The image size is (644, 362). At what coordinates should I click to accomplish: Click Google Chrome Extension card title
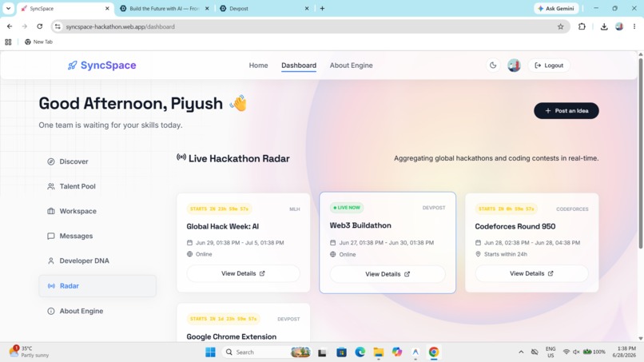(231, 336)
